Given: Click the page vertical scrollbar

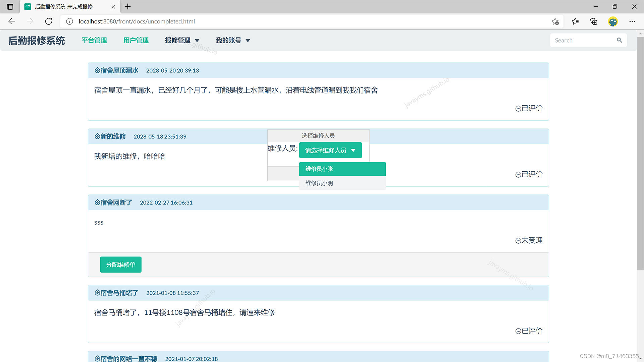Looking at the screenshot, I should [640, 151].
